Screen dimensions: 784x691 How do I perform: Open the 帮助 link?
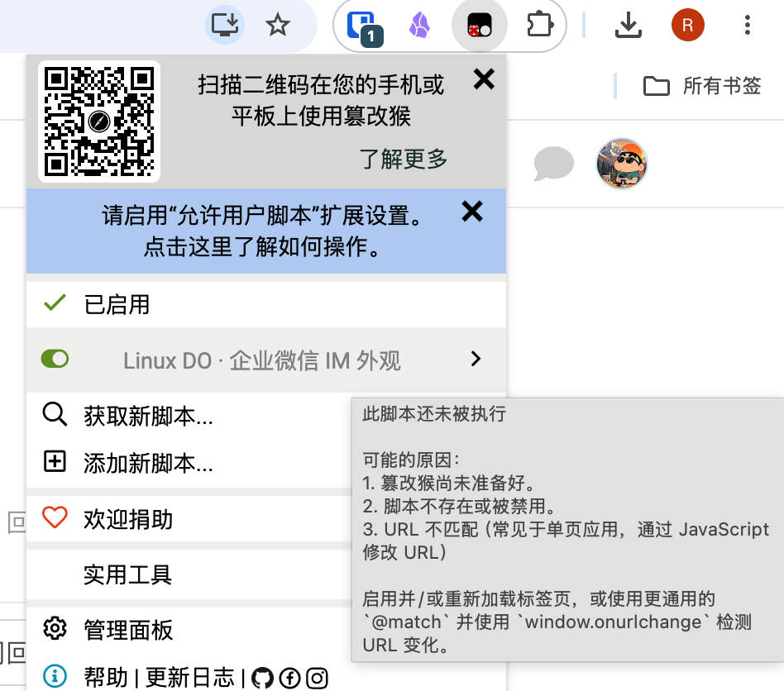pos(106,678)
